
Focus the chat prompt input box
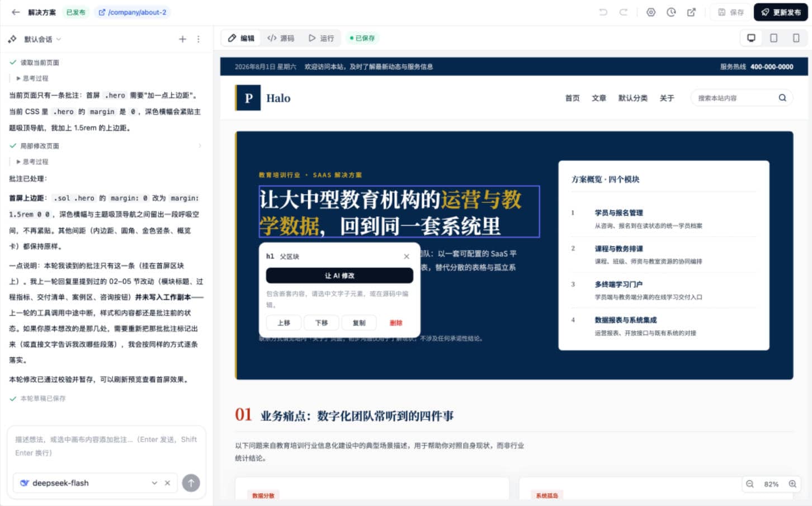pos(106,447)
